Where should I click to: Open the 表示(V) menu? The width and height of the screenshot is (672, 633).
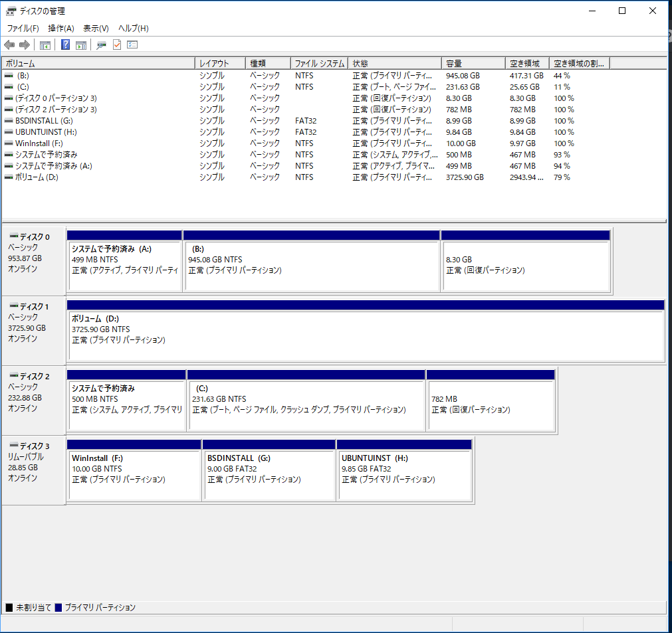(96, 29)
